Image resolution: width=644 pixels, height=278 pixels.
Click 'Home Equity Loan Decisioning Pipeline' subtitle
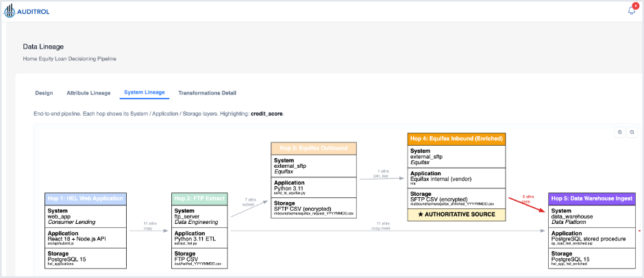pyautogui.click(x=69, y=59)
